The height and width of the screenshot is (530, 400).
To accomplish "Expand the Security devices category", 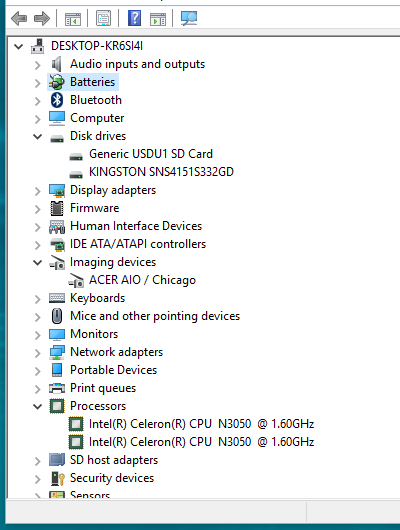I will [38, 479].
